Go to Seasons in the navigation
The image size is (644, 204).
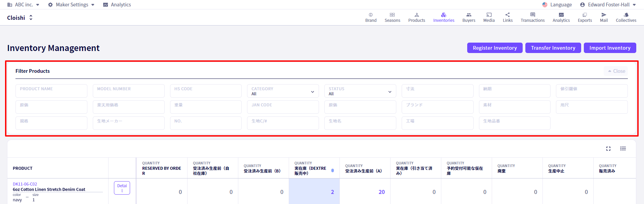392,17
